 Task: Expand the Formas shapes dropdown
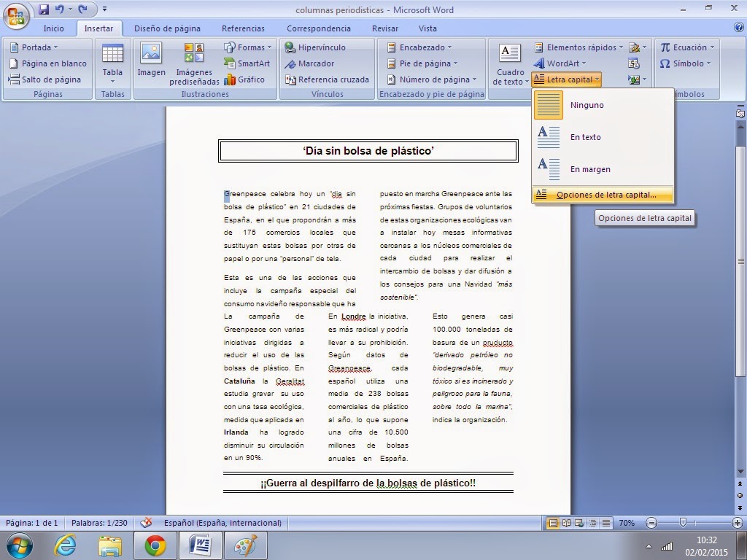point(249,47)
